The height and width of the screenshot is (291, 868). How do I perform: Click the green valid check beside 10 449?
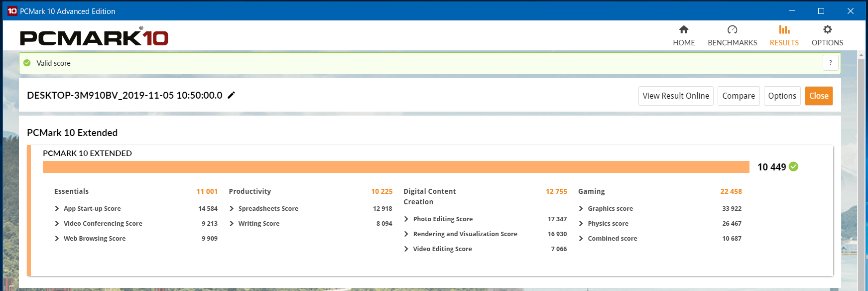tap(794, 166)
